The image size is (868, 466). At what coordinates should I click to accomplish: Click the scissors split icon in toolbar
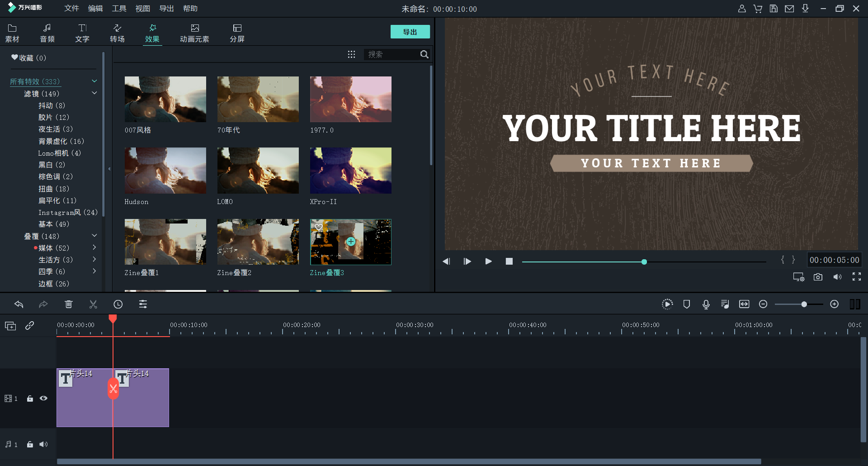click(93, 304)
